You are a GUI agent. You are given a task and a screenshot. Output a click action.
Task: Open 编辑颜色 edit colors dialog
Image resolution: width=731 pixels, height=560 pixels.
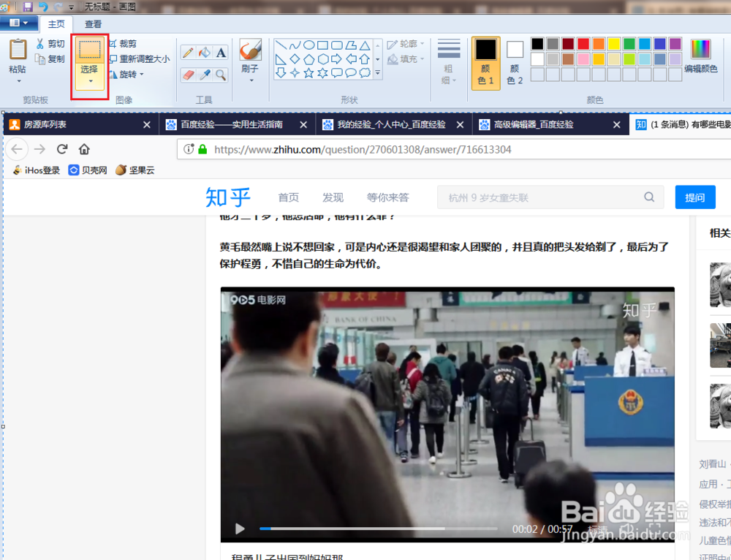(x=701, y=56)
